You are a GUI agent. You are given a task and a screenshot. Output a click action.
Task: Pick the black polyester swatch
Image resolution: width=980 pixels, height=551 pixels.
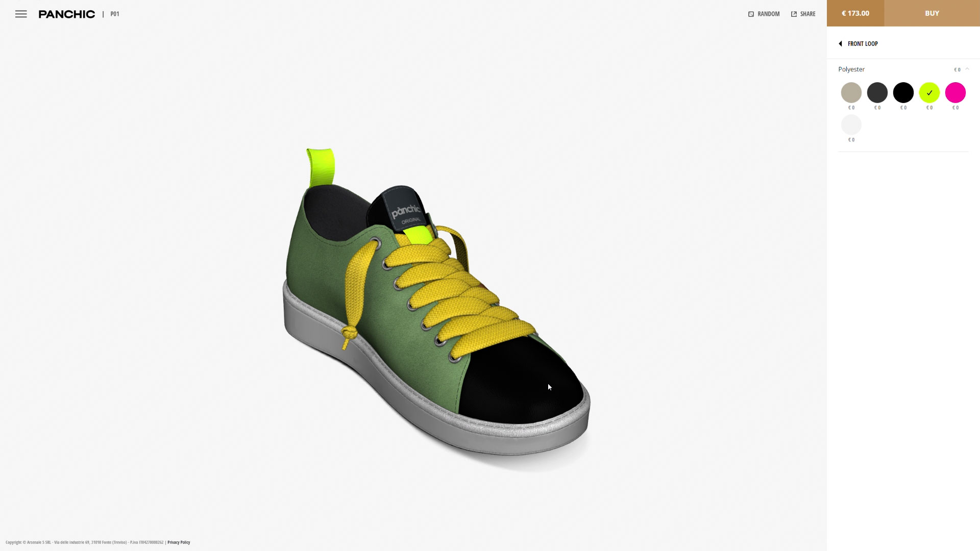[903, 93]
